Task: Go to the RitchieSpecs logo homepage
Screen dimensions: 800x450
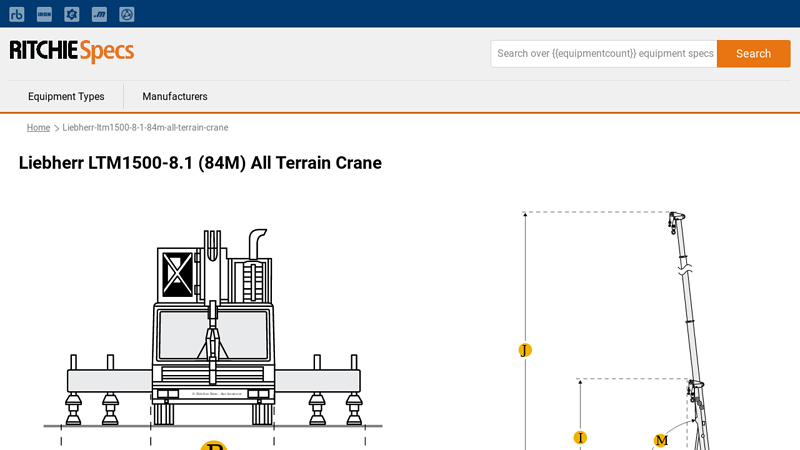Action: 72,51
